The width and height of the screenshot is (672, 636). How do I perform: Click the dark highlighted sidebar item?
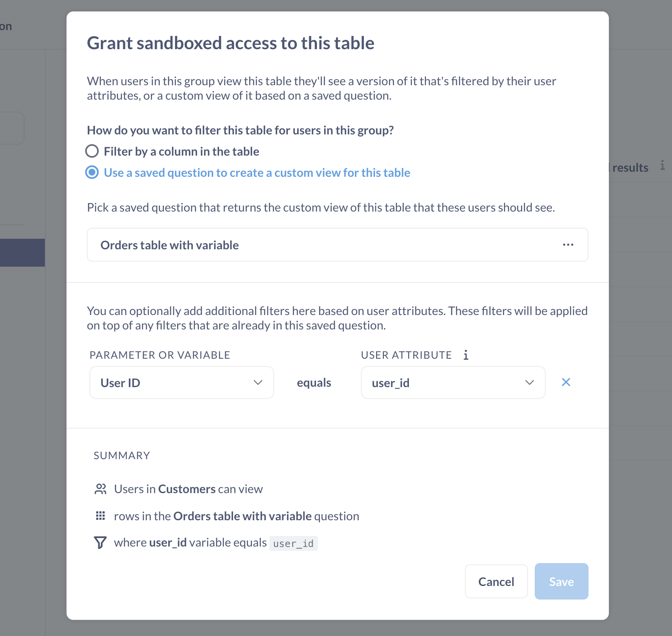(x=22, y=253)
